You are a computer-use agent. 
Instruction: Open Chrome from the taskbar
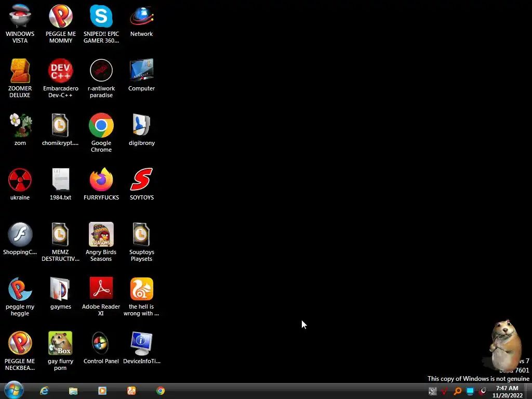coord(161,391)
